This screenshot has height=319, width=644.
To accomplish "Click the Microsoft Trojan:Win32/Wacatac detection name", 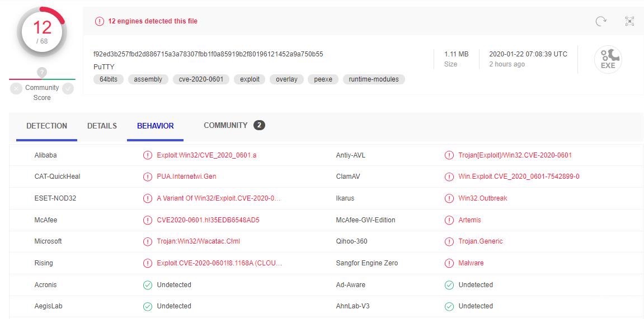I will click(198, 241).
